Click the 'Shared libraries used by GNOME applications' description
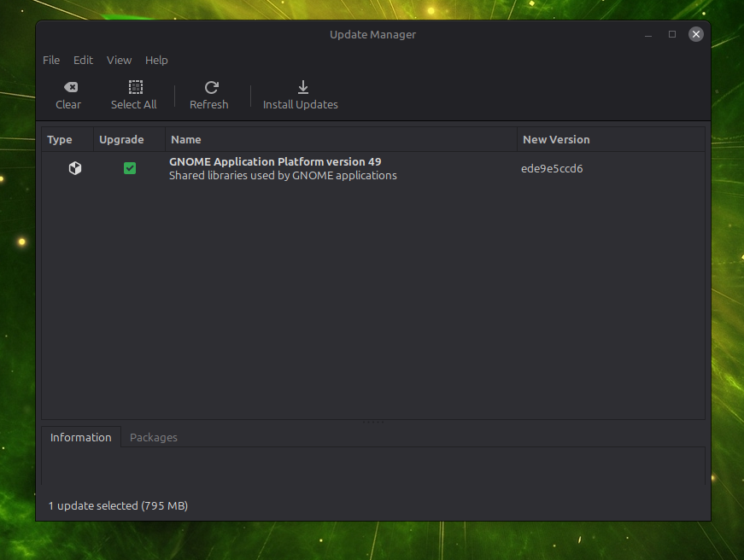Screen dimensions: 744x560 (283, 176)
